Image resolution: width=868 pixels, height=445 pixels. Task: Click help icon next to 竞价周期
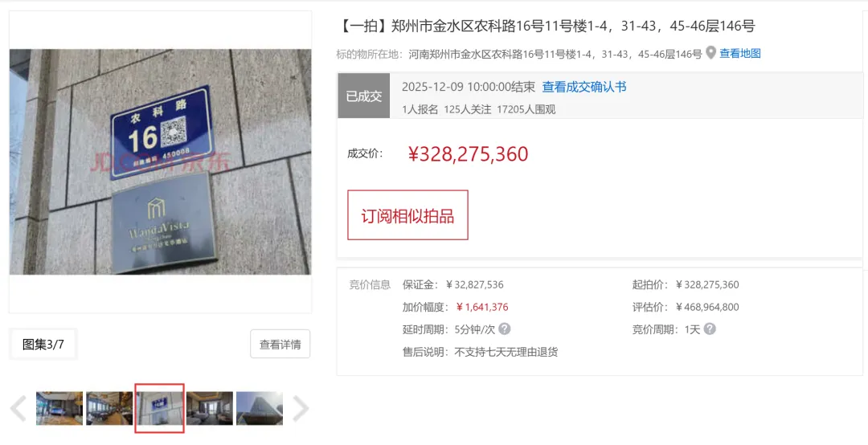[x=710, y=329]
